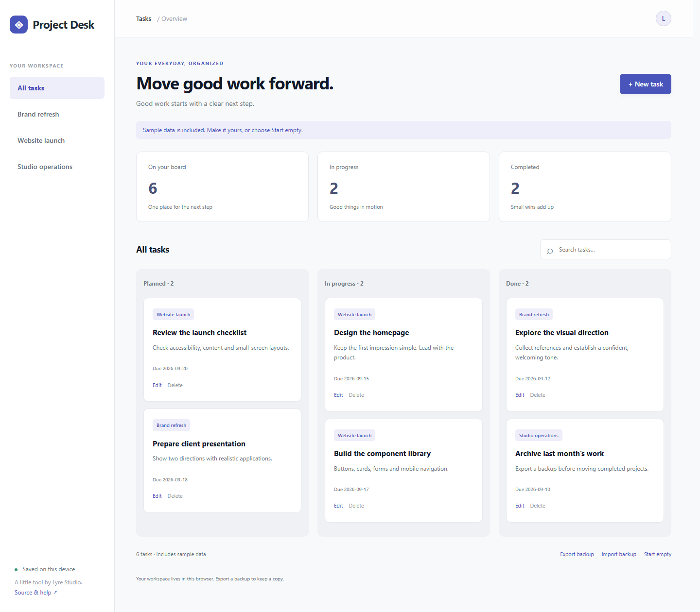Click the In progress stat card
This screenshot has height=612, width=700.
403,187
